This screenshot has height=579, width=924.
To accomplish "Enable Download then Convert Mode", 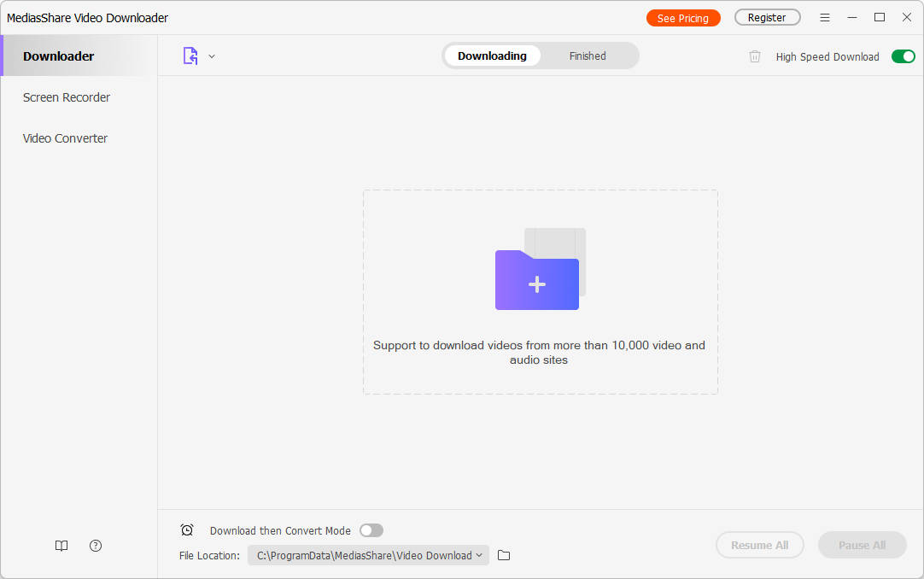I will 371,530.
